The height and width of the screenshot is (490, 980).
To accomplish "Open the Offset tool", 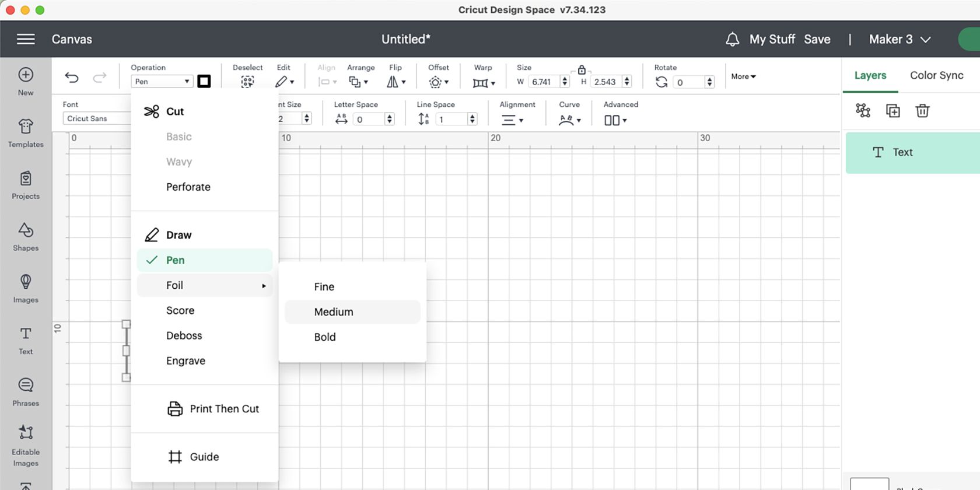I will coord(439,82).
